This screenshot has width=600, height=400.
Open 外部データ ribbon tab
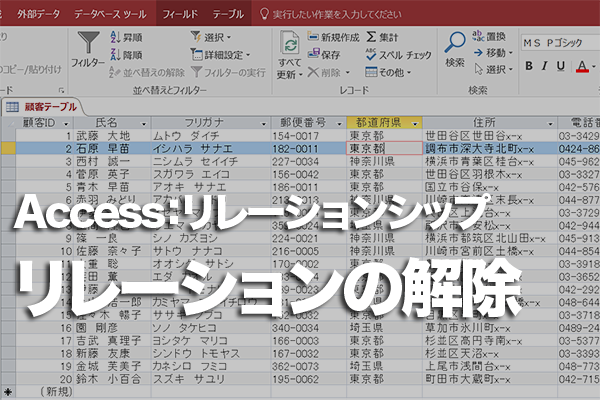38,14
